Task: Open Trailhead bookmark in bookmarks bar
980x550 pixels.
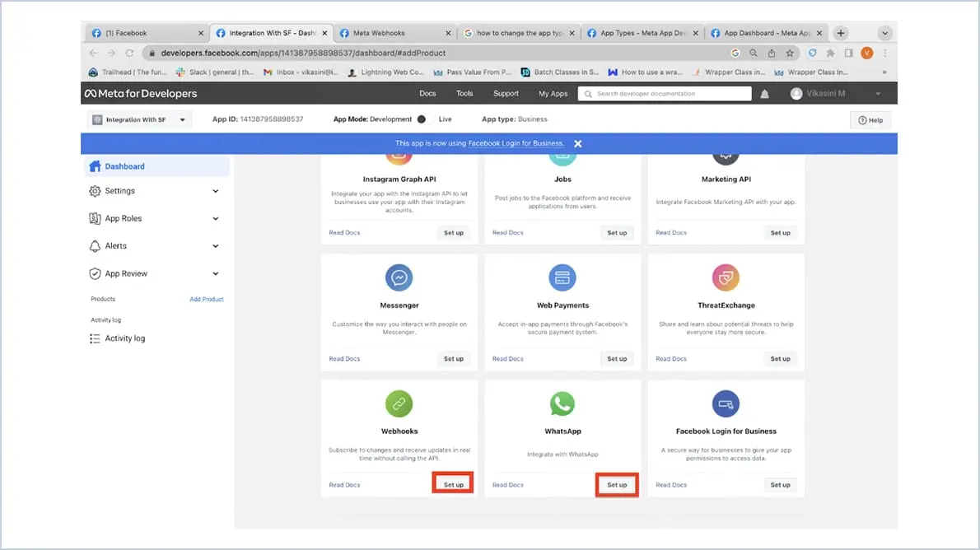Action: point(128,72)
